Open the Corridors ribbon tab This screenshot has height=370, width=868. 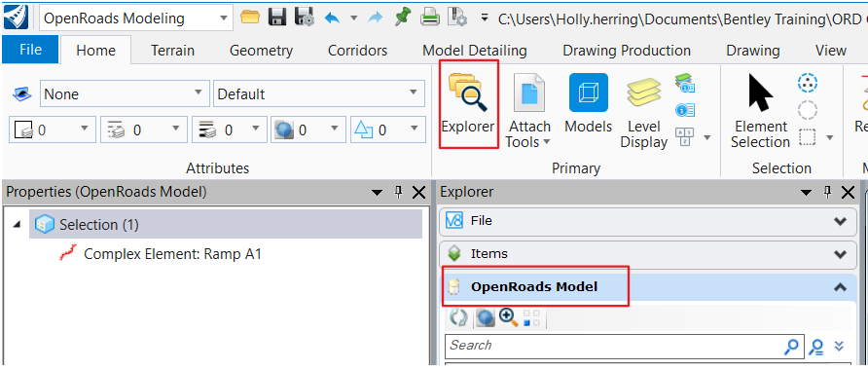click(357, 51)
